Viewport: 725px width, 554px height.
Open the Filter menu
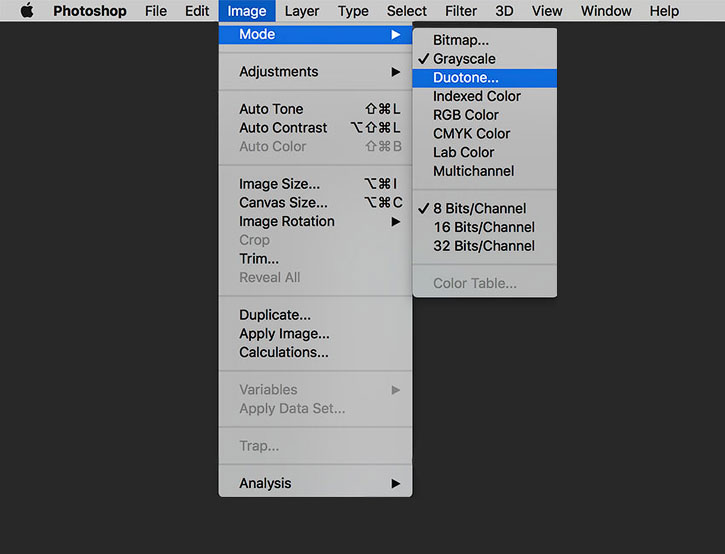(461, 11)
